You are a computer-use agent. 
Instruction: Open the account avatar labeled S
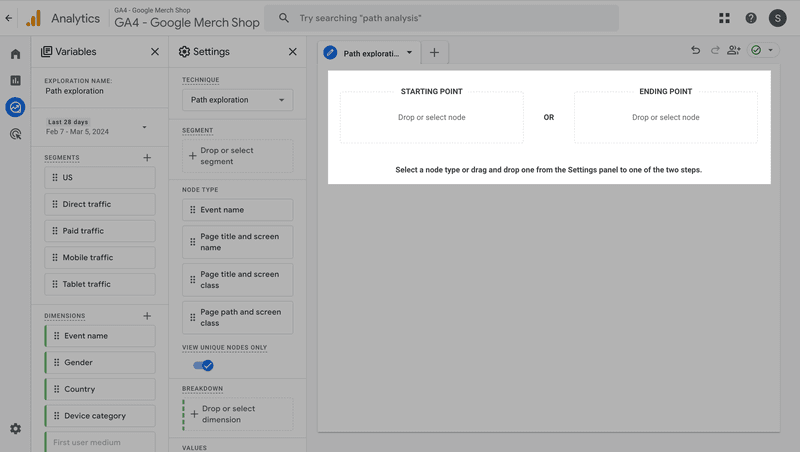click(x=777, y=18)
